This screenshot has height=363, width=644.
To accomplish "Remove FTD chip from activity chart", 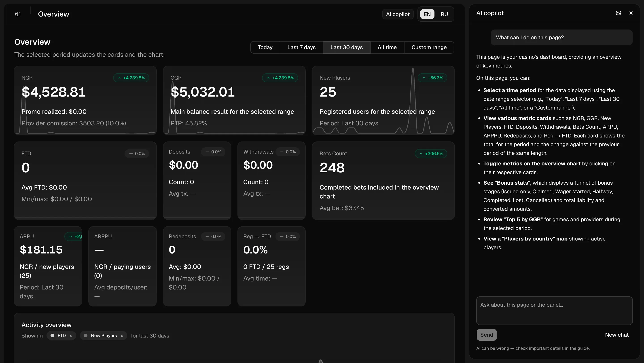I will coord(71,336).
